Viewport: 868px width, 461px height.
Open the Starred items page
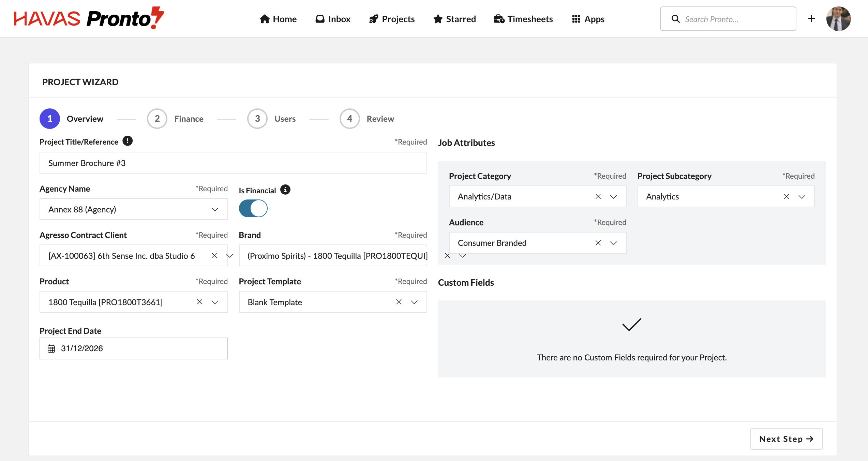(x=454, y=19)
